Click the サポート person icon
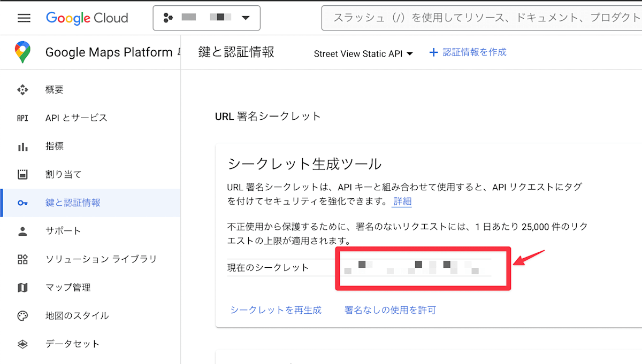The width and height of the screenshot is (642, 364). click(x=22, y=231)
